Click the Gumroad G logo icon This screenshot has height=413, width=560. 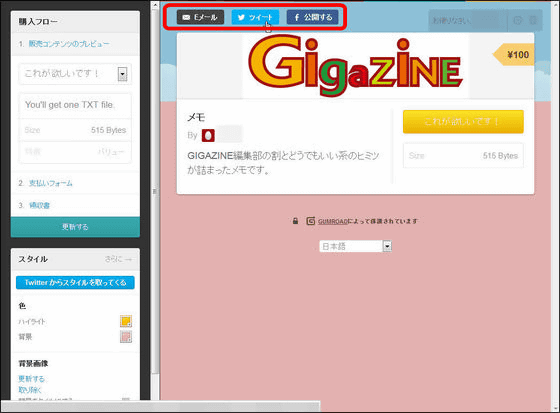tap(311, 221)
